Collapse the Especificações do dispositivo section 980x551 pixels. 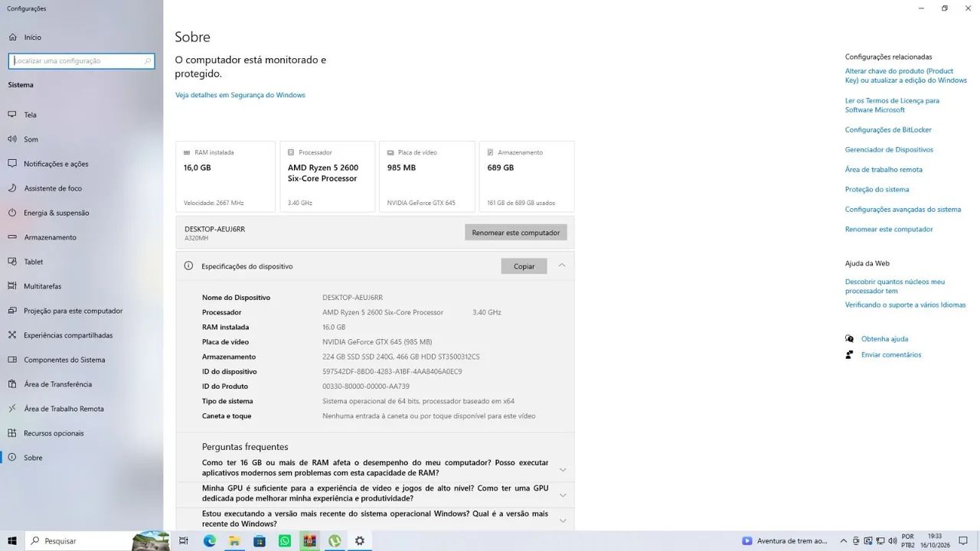562,266
